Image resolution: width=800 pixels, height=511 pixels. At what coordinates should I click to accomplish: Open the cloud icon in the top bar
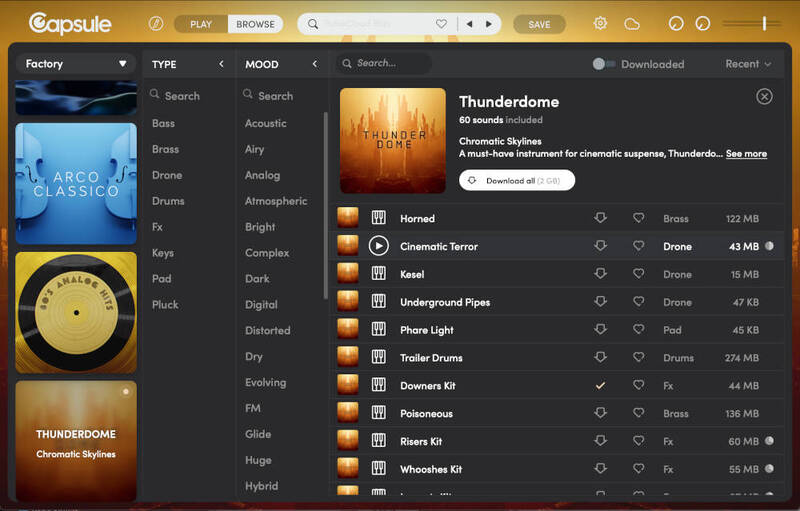click(x=632, y=24)
